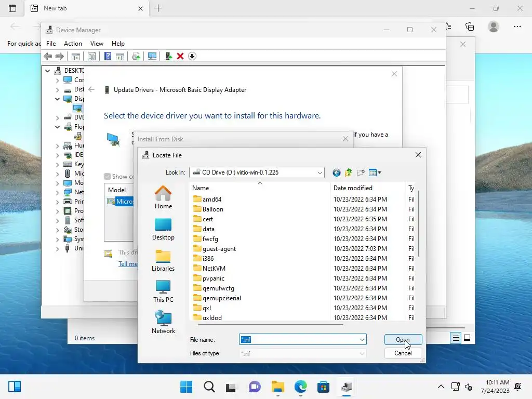
Task: Click the Edge profile avatar icon
Action: click(494, 26)
